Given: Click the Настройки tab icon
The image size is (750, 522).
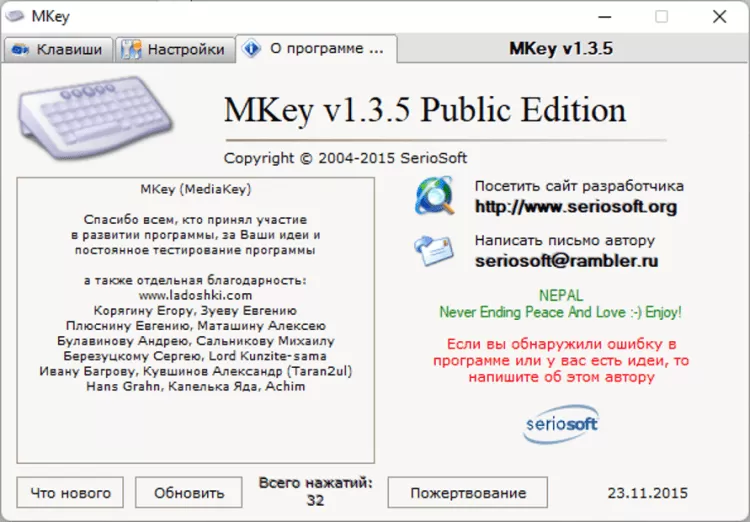Looking at the screenshot, I should coord(131,49).
